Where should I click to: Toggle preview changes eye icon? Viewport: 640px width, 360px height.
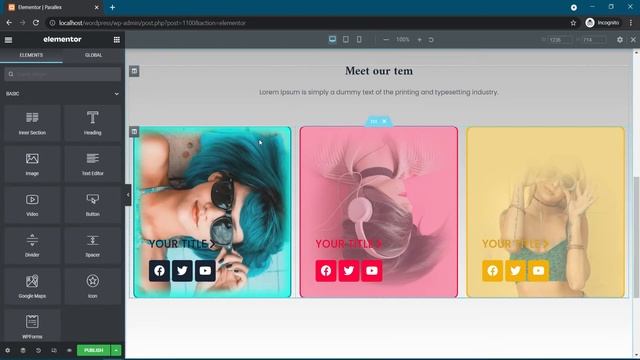(x=69, y=350)
